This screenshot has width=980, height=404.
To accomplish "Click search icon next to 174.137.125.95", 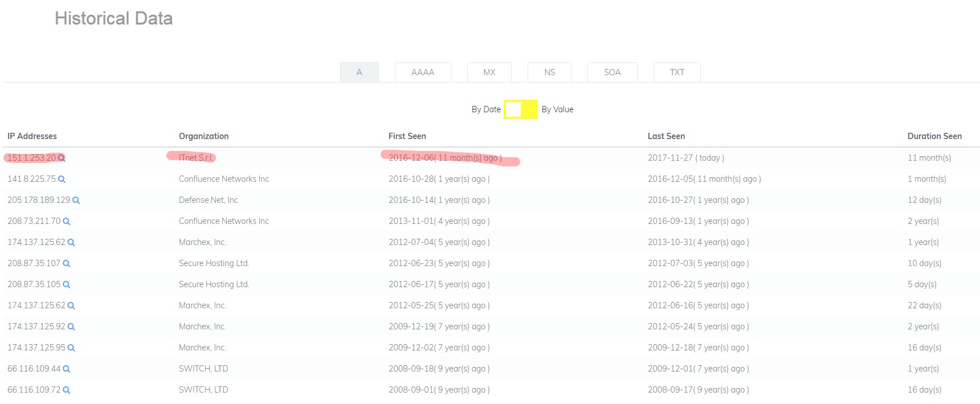I will [71, 348].
